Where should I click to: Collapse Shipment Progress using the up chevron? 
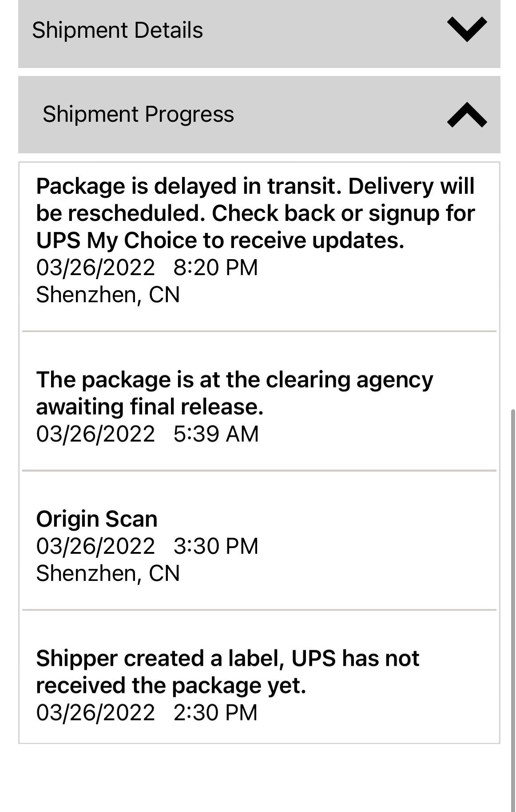(x=467, y=115)
